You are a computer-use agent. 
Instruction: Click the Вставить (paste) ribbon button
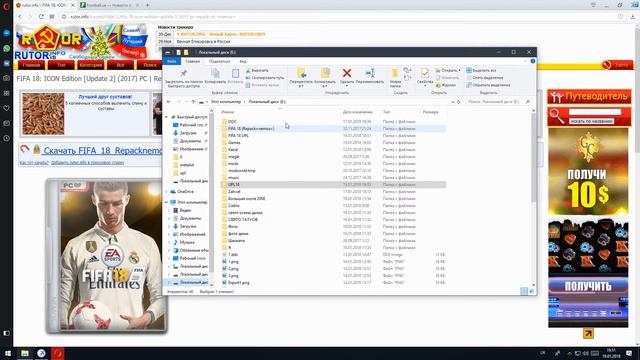point(236,76)
